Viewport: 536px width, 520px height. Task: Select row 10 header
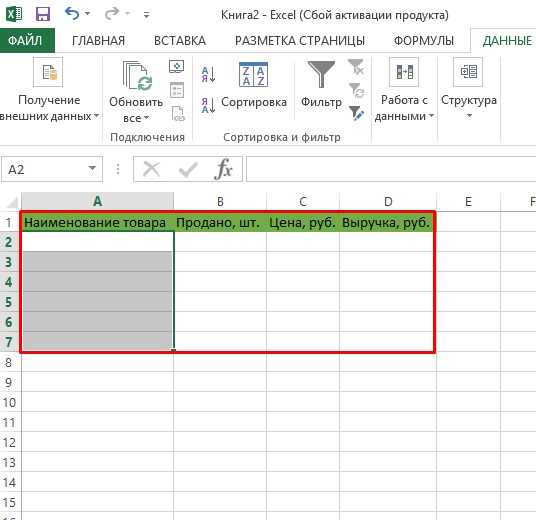pyautogui.click(x=10, y=402)
